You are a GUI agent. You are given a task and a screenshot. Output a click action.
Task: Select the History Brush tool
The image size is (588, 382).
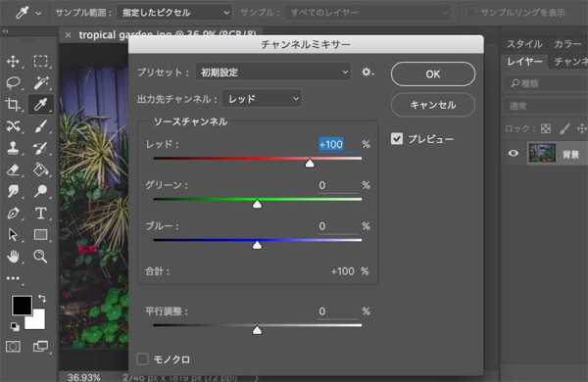(x=40, y=148)
